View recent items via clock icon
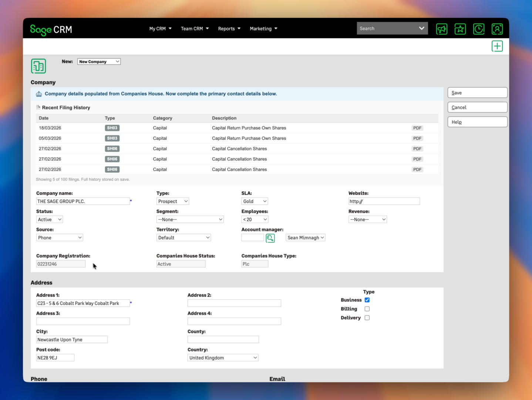Viewport: 532px width, 400px height. tap(478, 29)
